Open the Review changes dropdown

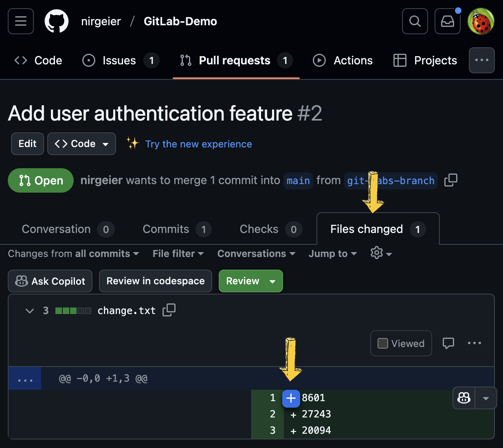pyautogui.click(x=251, y=281)
